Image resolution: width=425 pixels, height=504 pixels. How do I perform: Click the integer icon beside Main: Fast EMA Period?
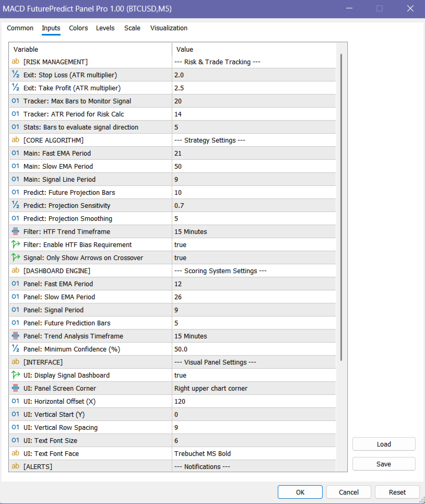point(15,153)
